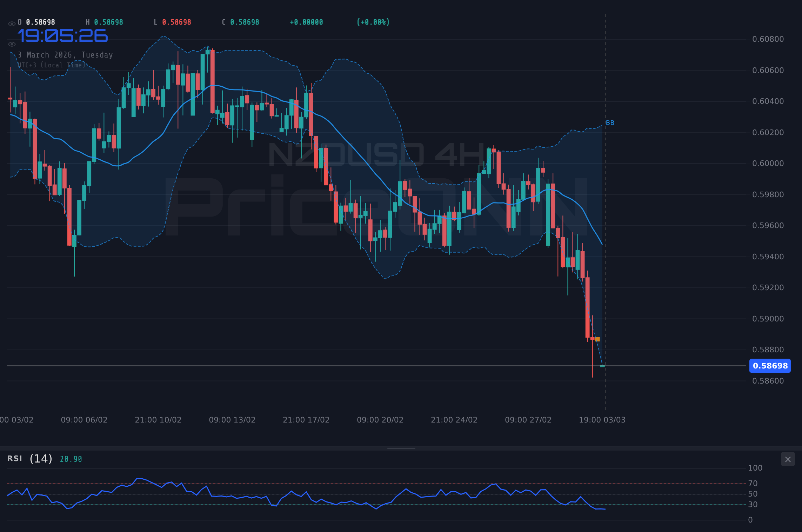Click the 09:00 27/02 time axis label
The image size is (802, 532).
[529, 420]
